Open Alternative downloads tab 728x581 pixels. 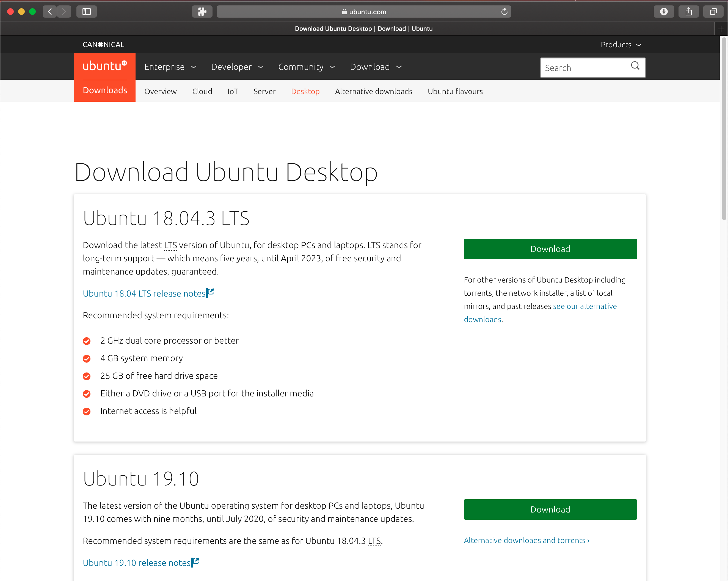tap(373, 92)
